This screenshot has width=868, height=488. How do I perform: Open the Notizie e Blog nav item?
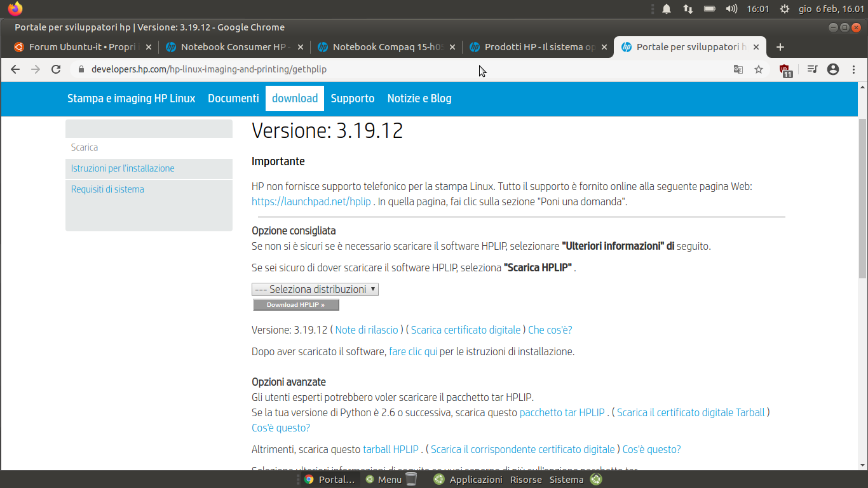click(x=419, y=98)
